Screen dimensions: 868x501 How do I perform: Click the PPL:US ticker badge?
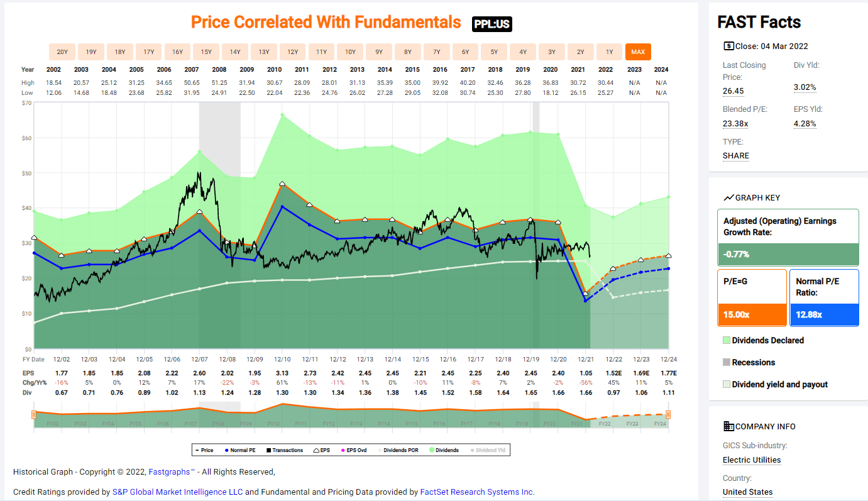[492, 25]
